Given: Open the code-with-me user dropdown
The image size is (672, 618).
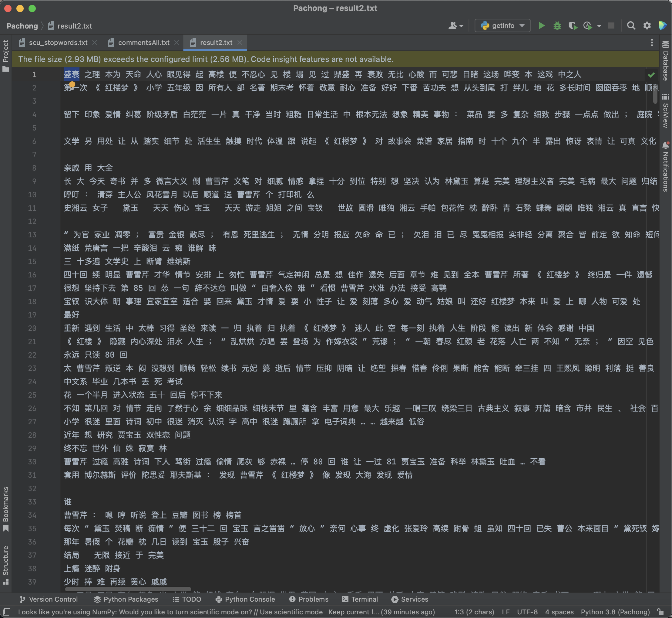Looking at the screenshot, I should pos(456,26).
